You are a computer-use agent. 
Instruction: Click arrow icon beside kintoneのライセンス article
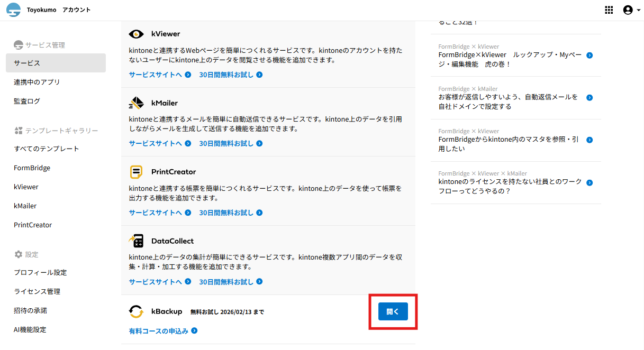(x=589, y=182)
